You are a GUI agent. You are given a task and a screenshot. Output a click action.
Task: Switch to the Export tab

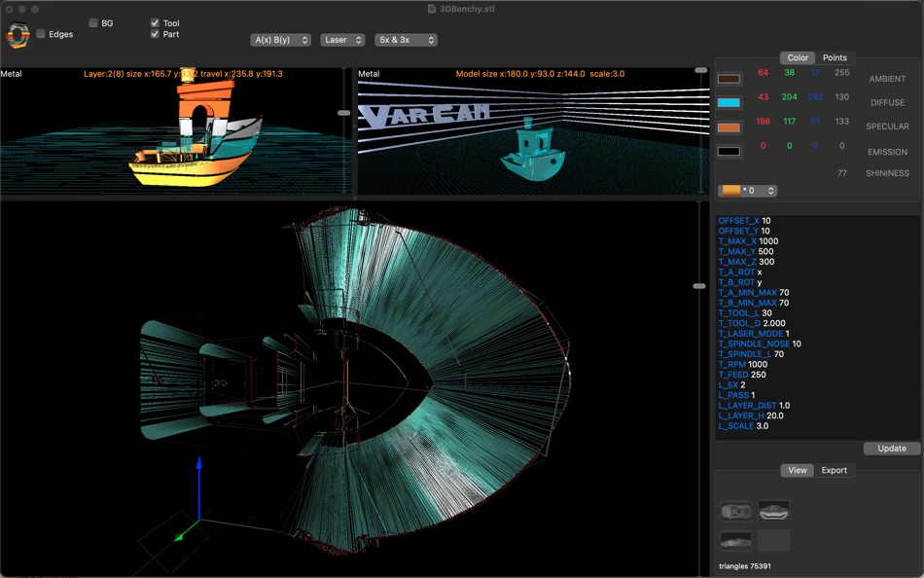[834, 470]
